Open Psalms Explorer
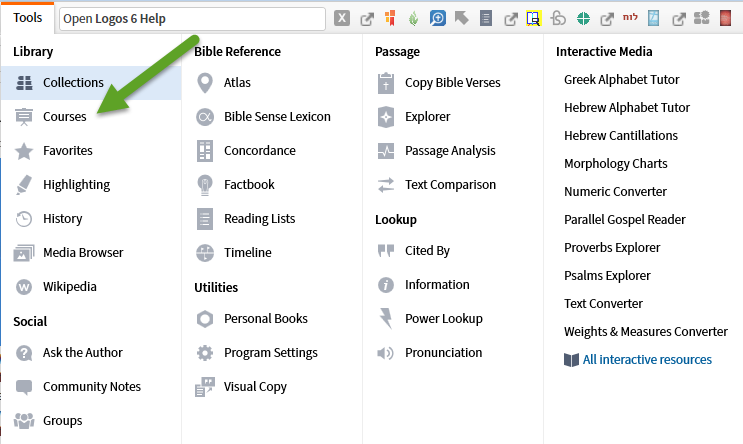Viewport: 743px width, 444px height. pos(607,275)
